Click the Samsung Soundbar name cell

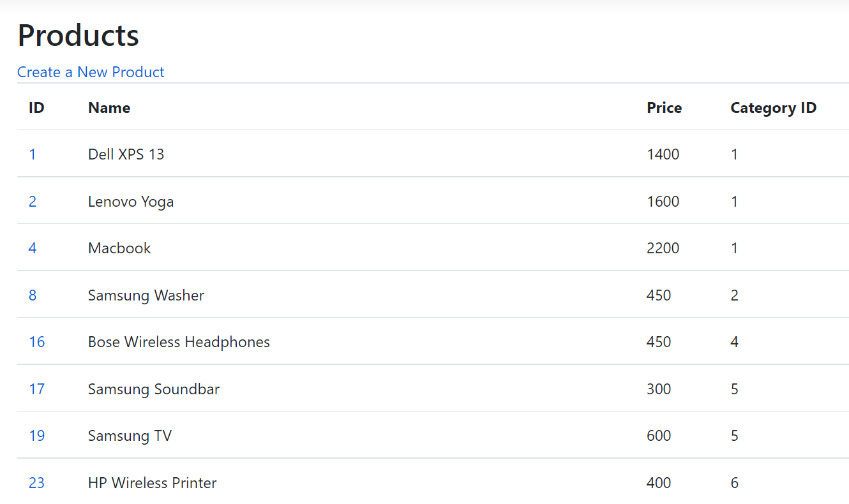point(154,389)
